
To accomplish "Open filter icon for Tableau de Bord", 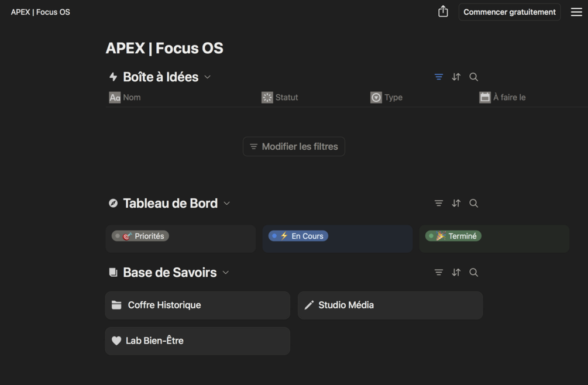I will point(438,203).
